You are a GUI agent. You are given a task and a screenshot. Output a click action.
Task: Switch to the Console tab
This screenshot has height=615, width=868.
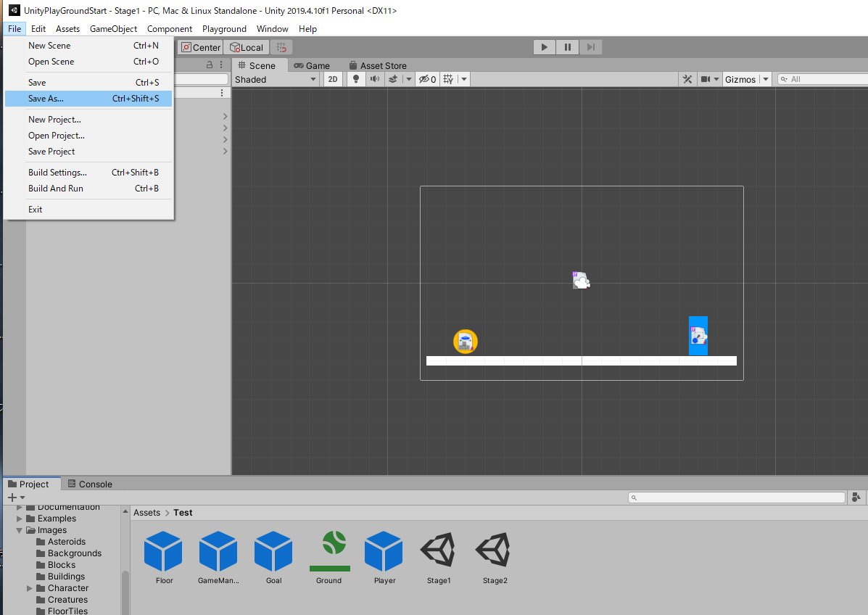pyautogui.click(x=90, y=484)
